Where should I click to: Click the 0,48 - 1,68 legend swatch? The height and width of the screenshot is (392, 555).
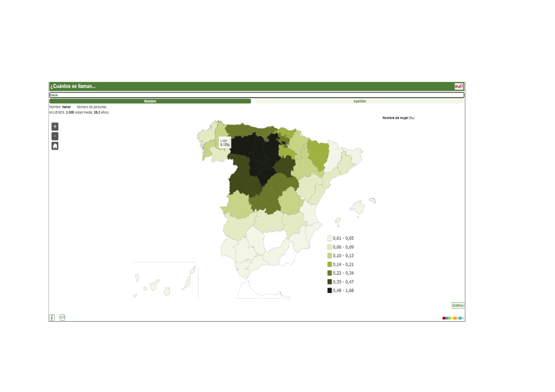click(329, 291)
